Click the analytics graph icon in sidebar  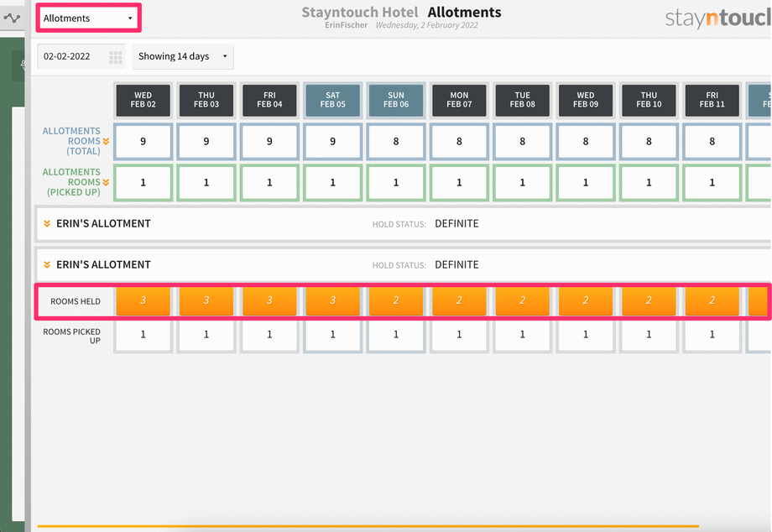pyautogui.click(x=12, y=18)
